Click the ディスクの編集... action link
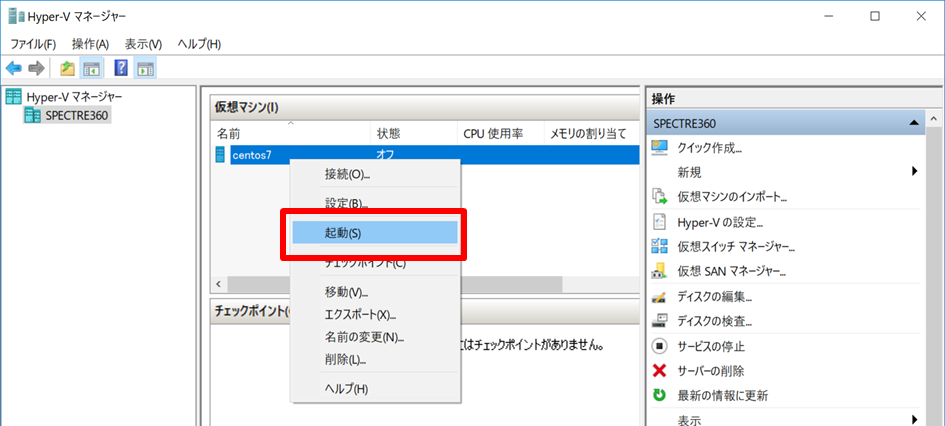This screenshot has height=426, width=945. pos(715,296)
